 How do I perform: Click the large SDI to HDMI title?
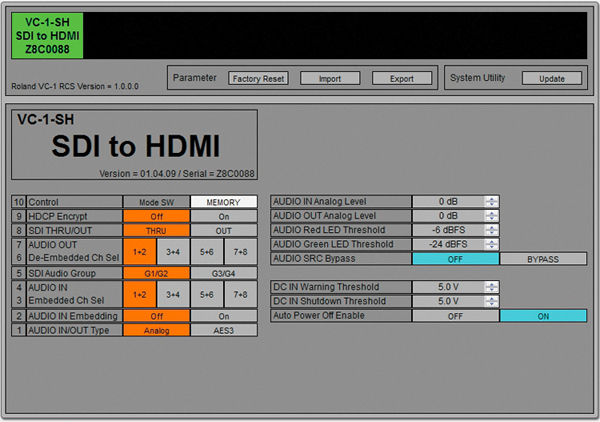point(136,146)
